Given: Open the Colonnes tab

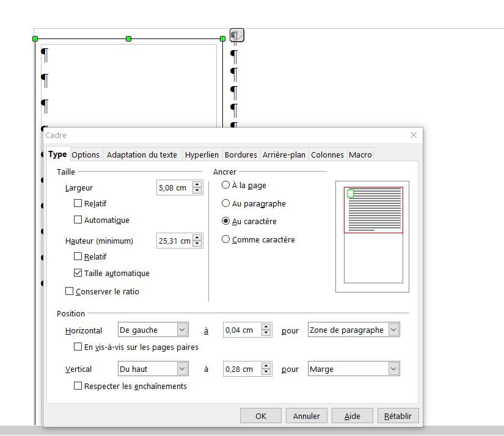Looking at the screenshot, I should click(327, 155).
